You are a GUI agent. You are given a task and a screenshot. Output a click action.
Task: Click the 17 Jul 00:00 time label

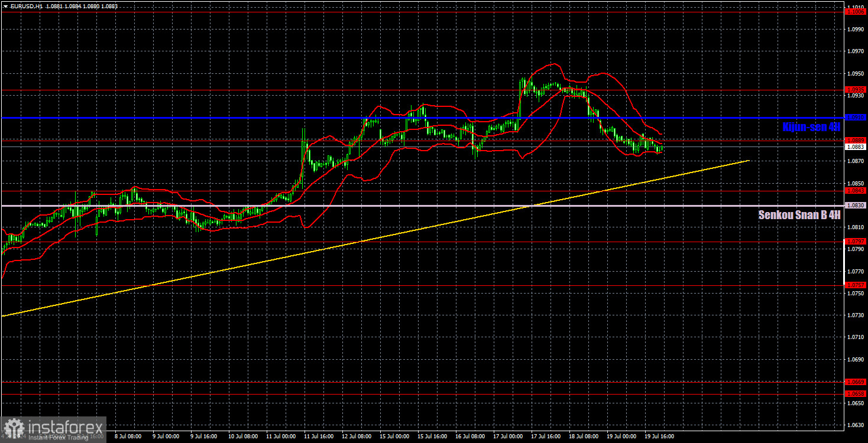[508, 437]
